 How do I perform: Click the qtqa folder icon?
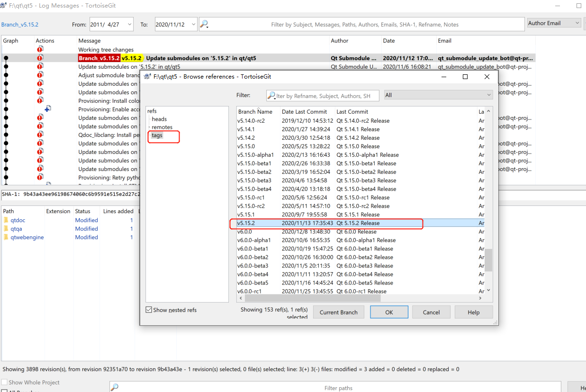point(6,229)
